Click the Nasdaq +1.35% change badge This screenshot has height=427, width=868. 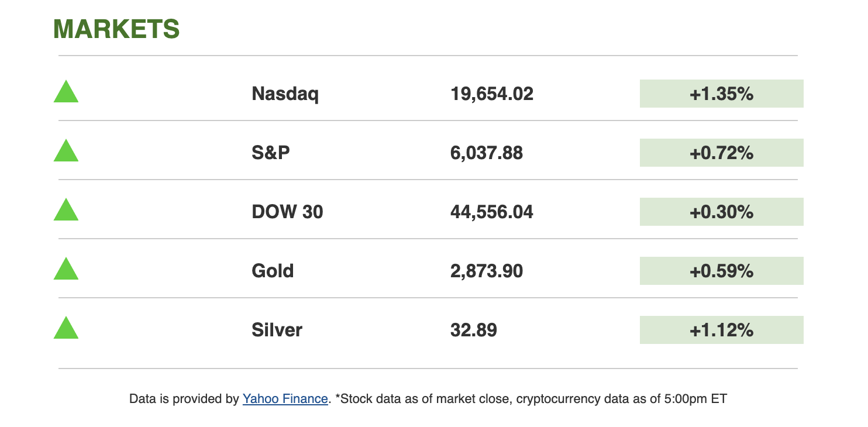tap(721, 94)
